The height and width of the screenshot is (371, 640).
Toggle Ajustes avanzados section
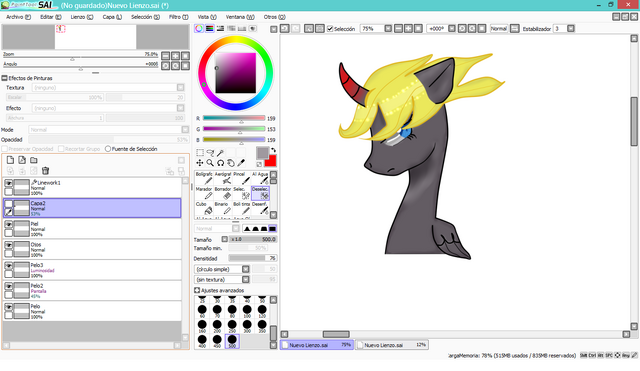point(197,290)
